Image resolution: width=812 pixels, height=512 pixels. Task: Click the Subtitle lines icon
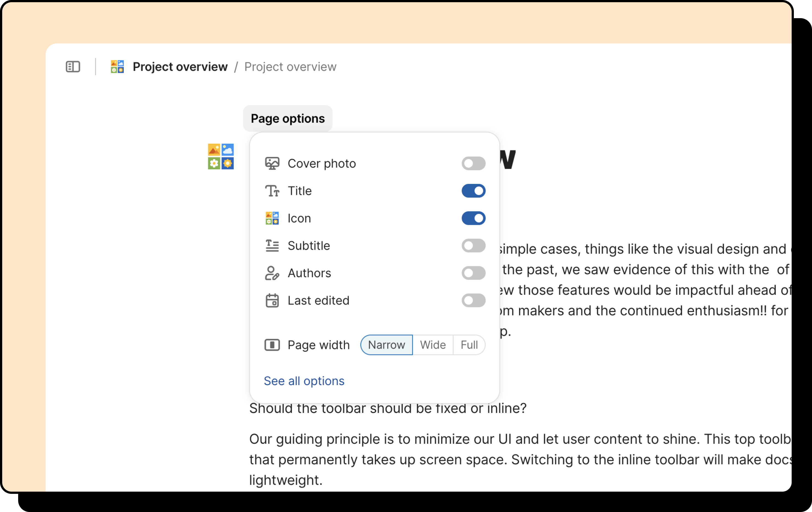tap(272, 246)
